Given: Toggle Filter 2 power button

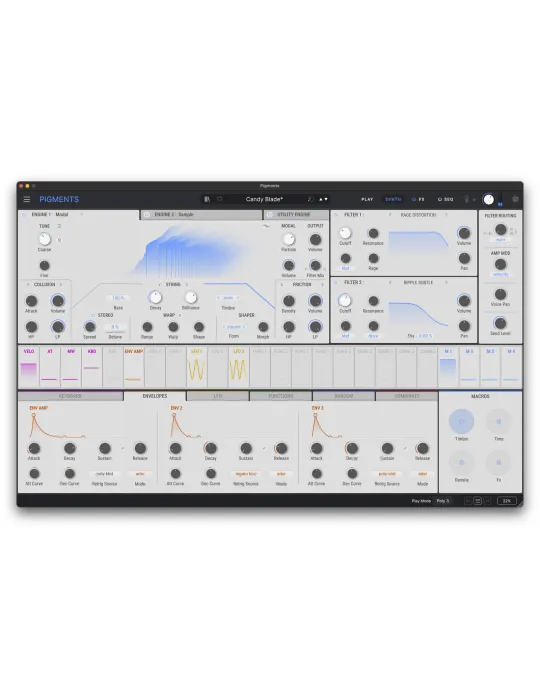Looking at the screenshot, I should [x=336, y=283].
